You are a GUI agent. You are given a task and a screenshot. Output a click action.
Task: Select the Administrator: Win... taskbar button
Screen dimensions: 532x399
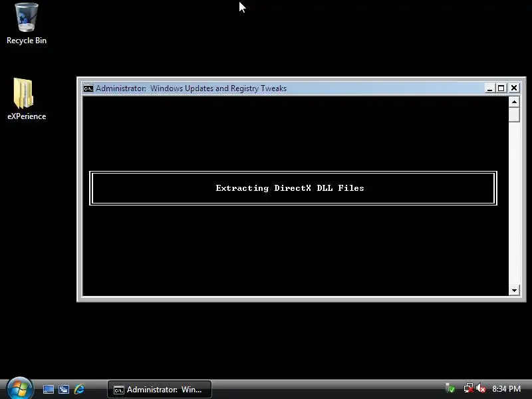coord(160,390)
